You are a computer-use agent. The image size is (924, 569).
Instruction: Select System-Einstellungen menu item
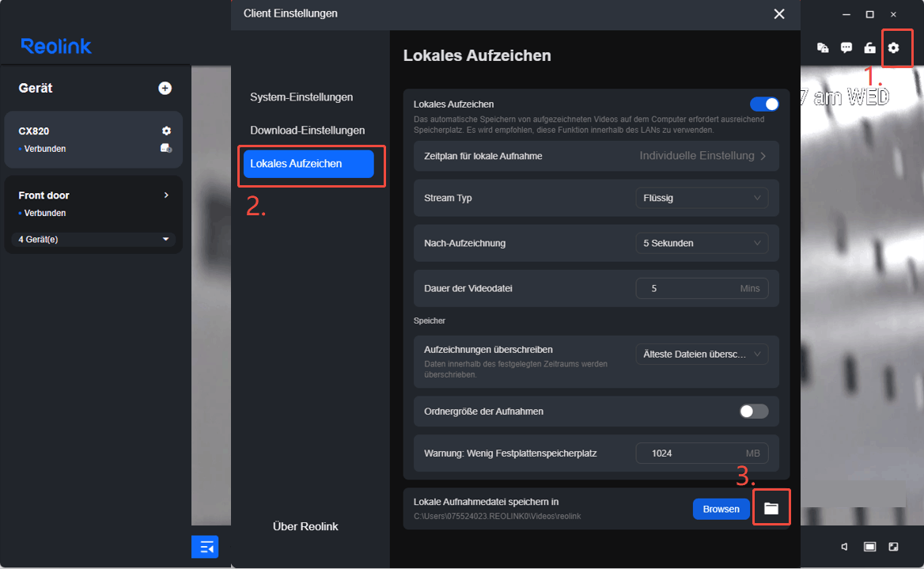pos(301,97)
